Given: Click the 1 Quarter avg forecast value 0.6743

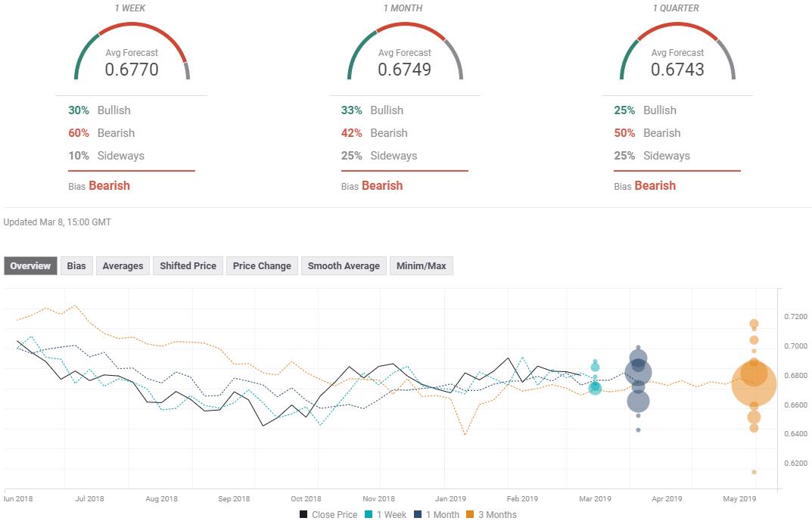Looking at the screenshot, I should point(677,70).
